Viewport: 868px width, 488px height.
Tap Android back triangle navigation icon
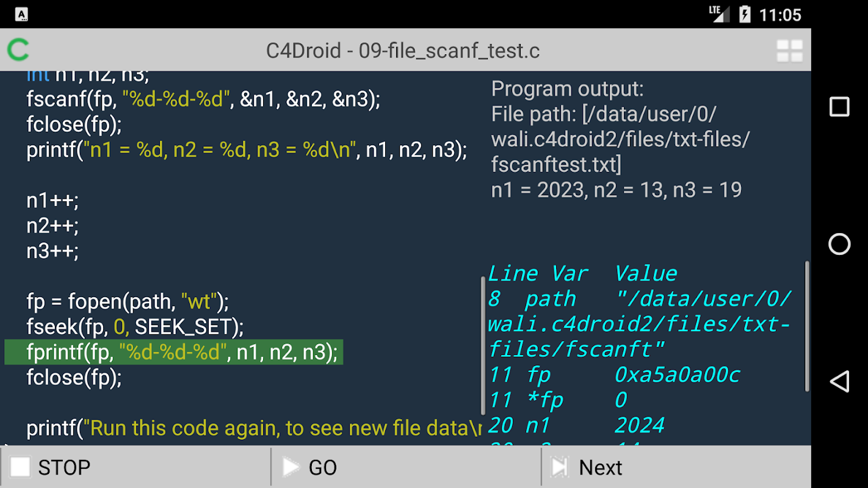[839, 382]
